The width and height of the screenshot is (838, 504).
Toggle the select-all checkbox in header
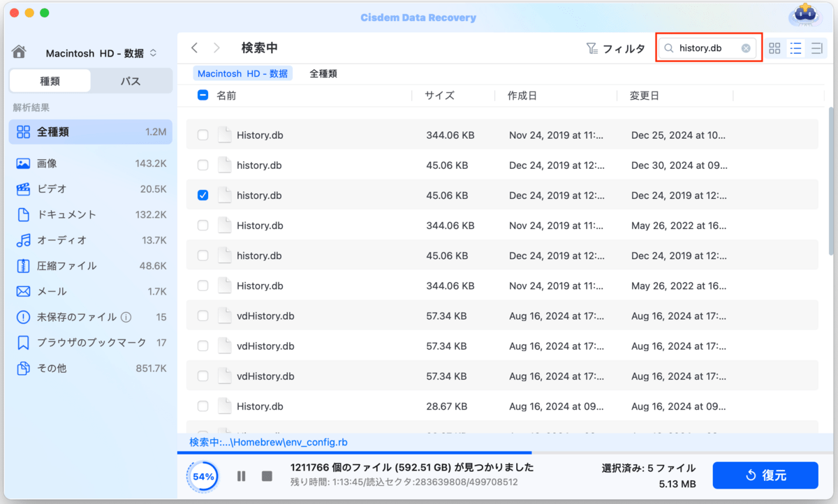203,96
